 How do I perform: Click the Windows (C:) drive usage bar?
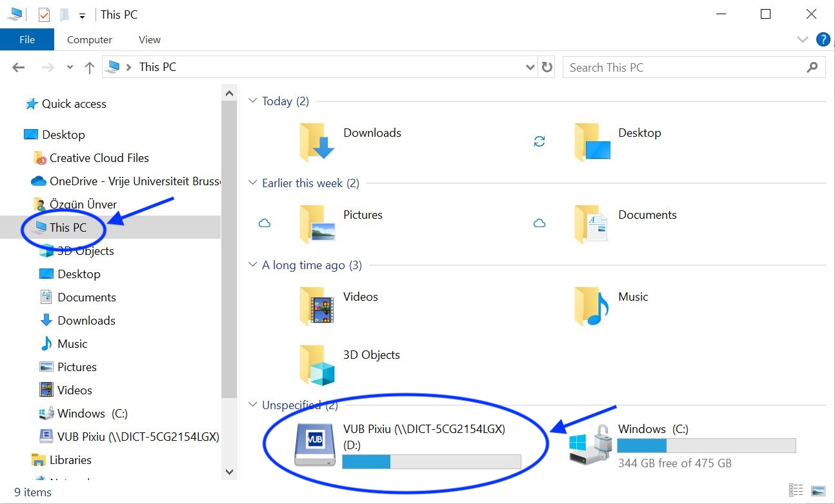coord(707,445)
